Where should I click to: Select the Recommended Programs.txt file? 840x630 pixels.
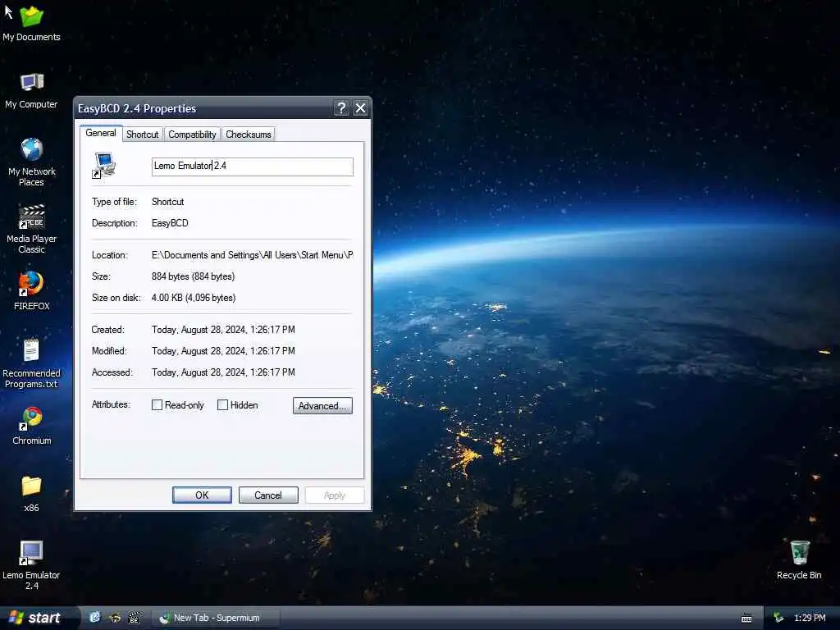(31, 363)
